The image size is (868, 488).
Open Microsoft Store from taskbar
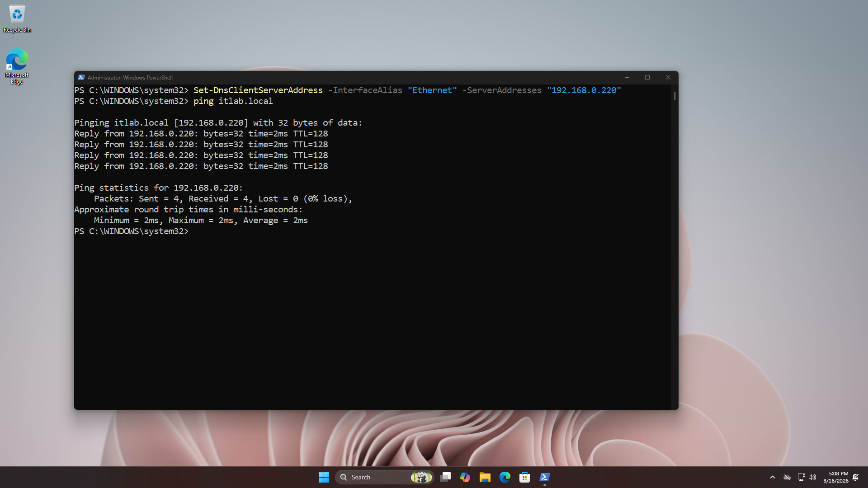pos(525,477)
